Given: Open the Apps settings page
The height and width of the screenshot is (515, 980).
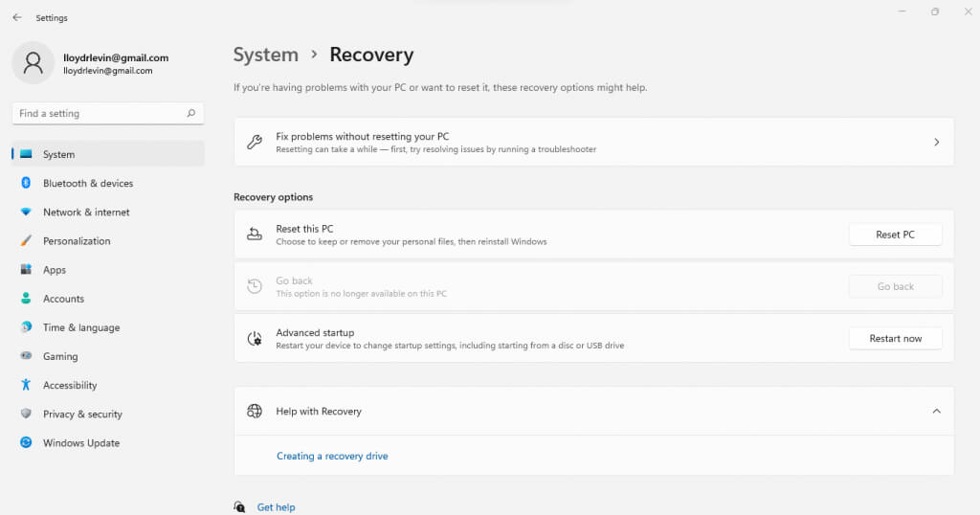Looking at the screenshot, I should tap(107, 269).
